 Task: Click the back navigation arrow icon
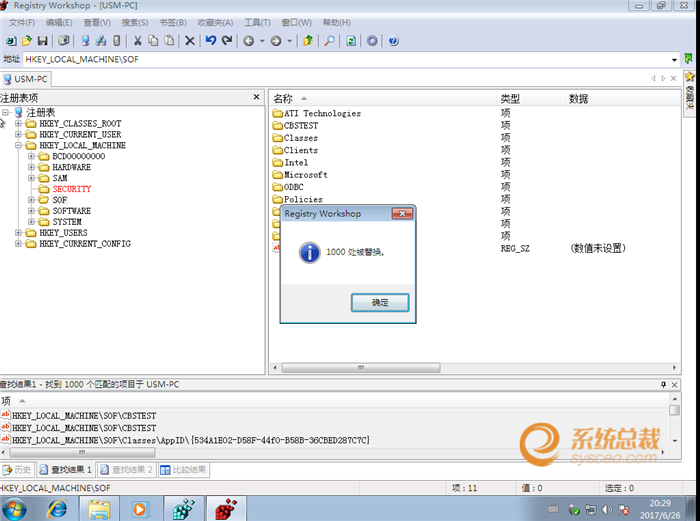pyautogui.click(x=249, y=41)
